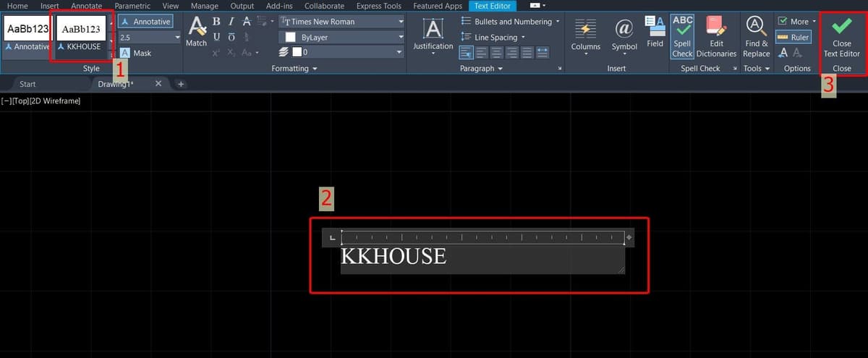Toggle bold formatting in the ribbon
868x358 pixels.
coord(216,22)
